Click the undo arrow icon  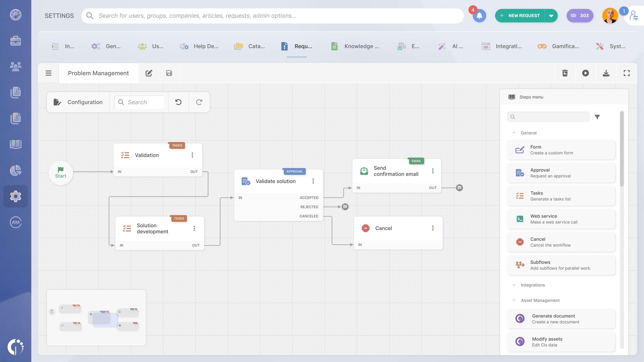[178, 102]
